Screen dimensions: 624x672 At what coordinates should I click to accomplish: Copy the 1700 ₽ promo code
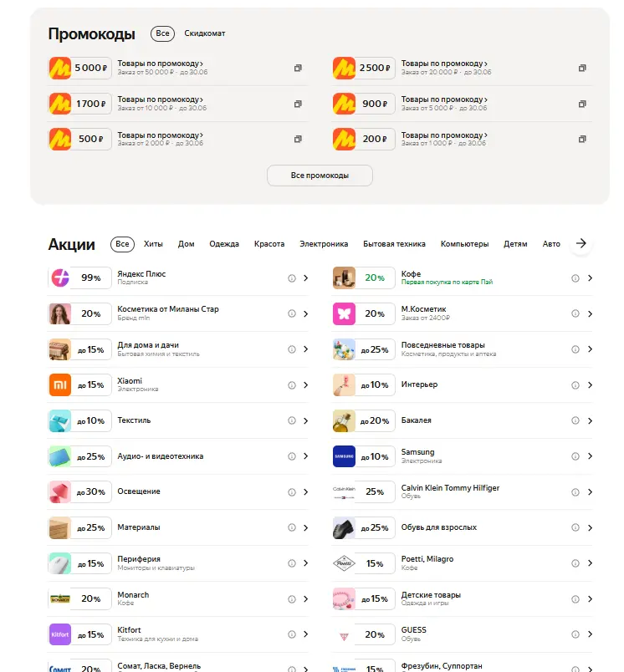tap(298, 104)
